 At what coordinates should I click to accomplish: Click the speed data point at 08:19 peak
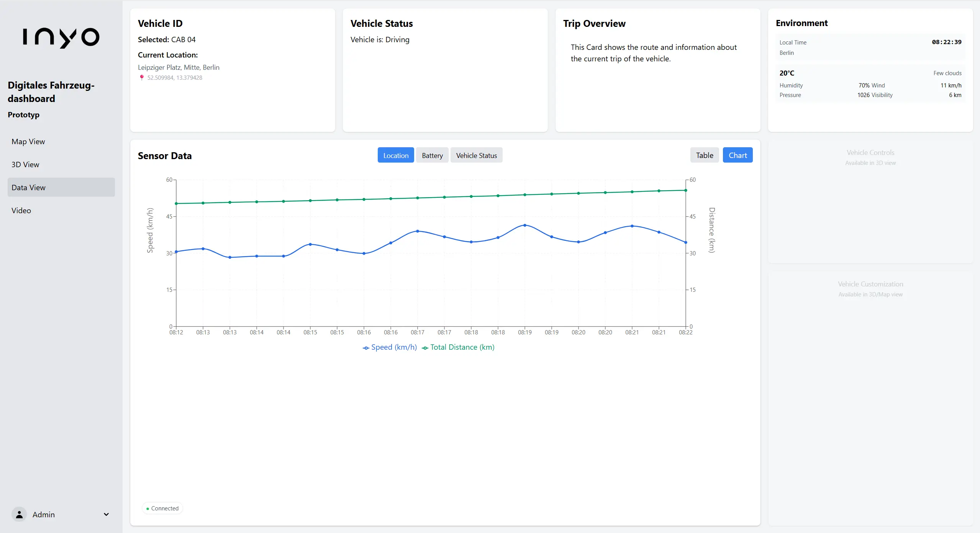[525, 225]
